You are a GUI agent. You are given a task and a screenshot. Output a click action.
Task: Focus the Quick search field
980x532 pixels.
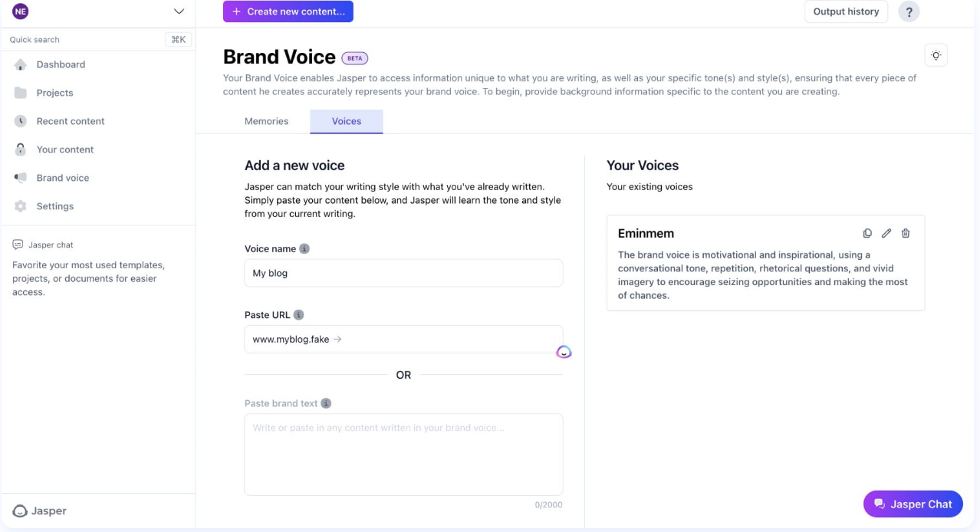(x=97, y=40)
